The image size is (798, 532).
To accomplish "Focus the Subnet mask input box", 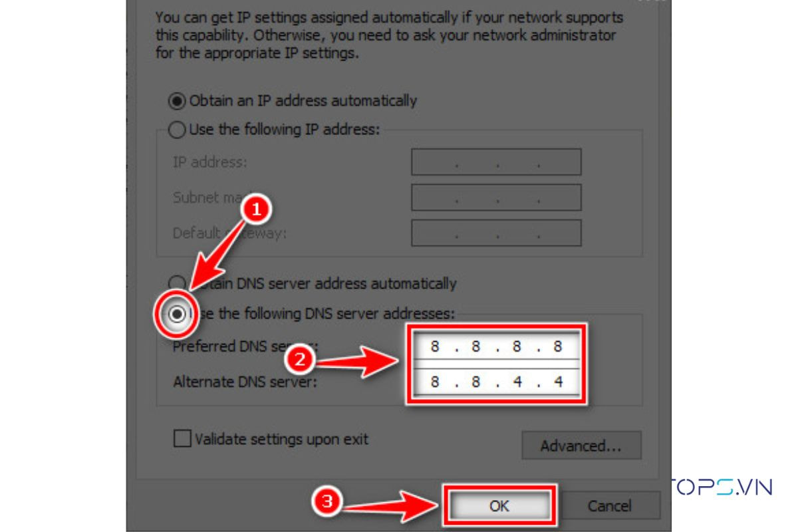I will [496, 198].
